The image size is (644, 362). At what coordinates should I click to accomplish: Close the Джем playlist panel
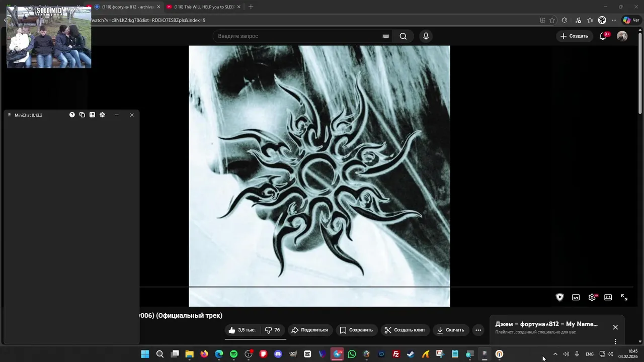[615, 327]
